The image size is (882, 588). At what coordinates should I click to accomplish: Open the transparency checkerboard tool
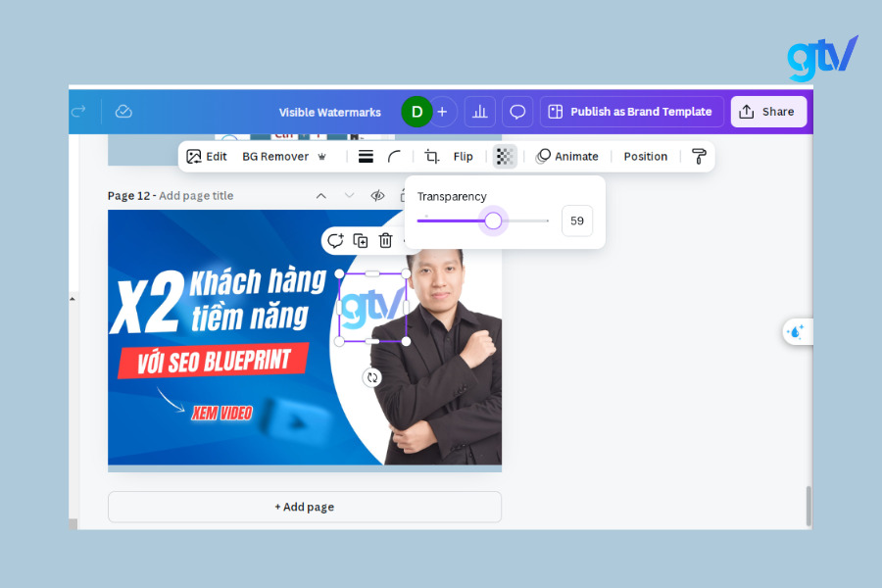click(x=505, y=157)
